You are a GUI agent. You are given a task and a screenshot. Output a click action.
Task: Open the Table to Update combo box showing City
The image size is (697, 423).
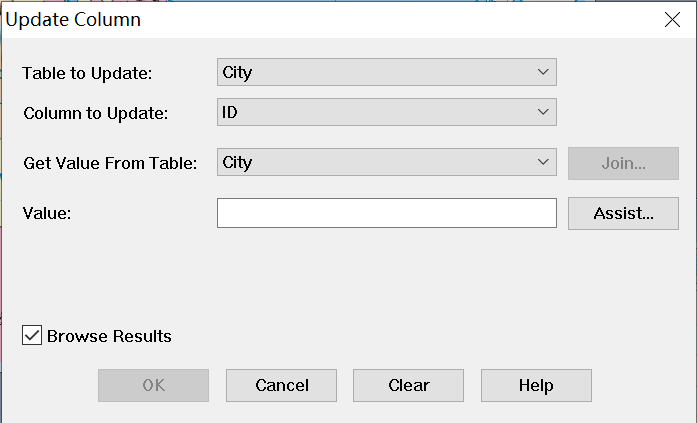386,72
